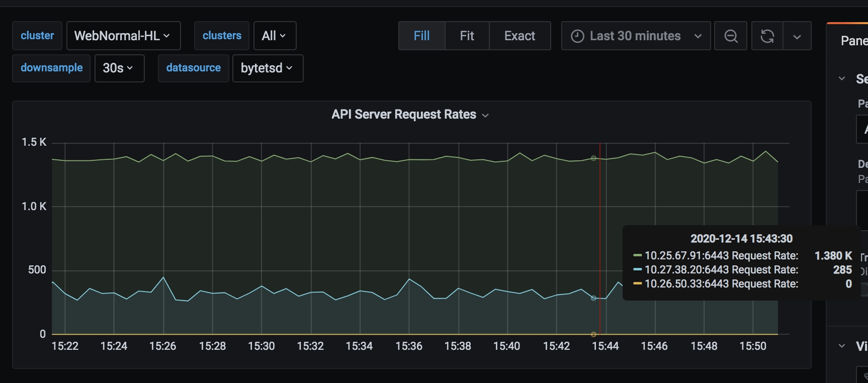Click the 15:22 x-axis time label
The image size is (868, 383).
pos(65,346)
